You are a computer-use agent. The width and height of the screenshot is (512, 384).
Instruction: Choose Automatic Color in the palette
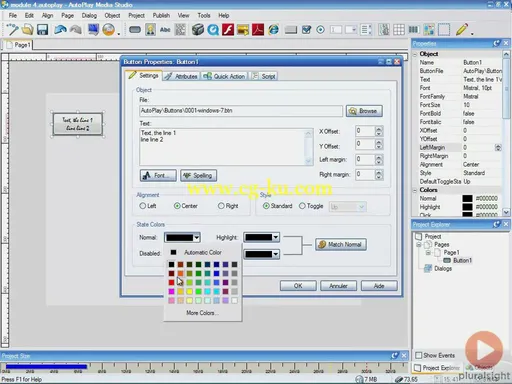[x=203, y=252]
